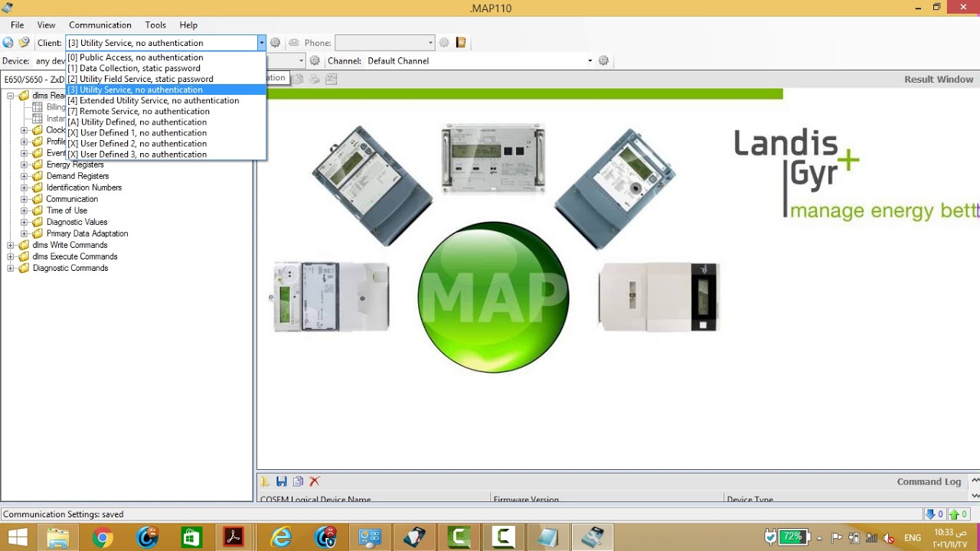Open the Client dropdown arrow
This screenshot has width=980, height=551.
(x=261, y=43)
